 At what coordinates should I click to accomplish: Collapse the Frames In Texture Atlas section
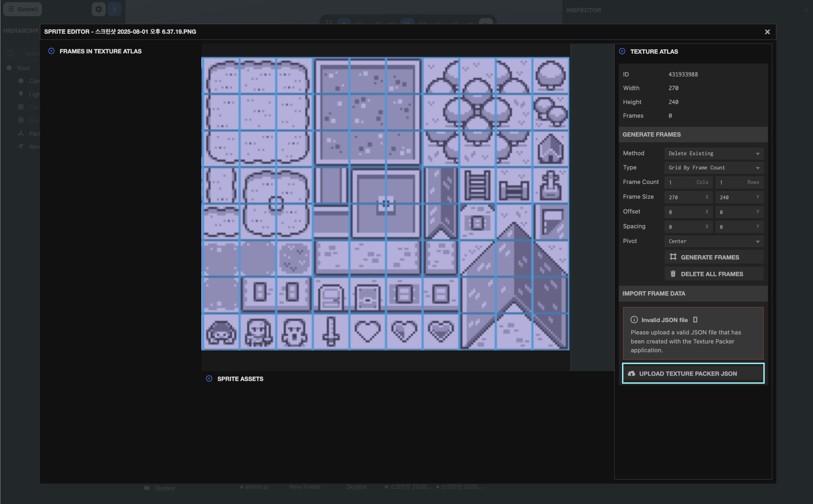pyautogui.click(x=51, y=51)
